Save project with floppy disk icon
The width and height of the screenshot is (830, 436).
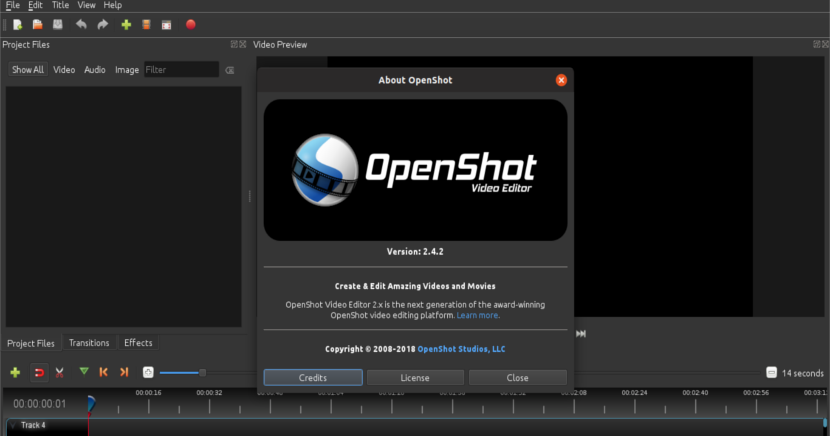coord(58,25)
